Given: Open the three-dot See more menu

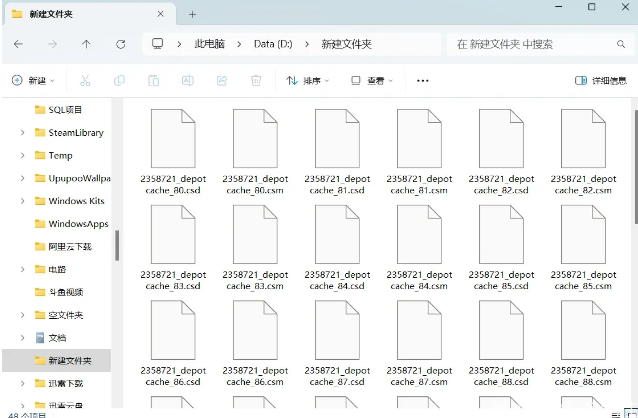Looking at the screenshot, I should click(x=423, y=81).
